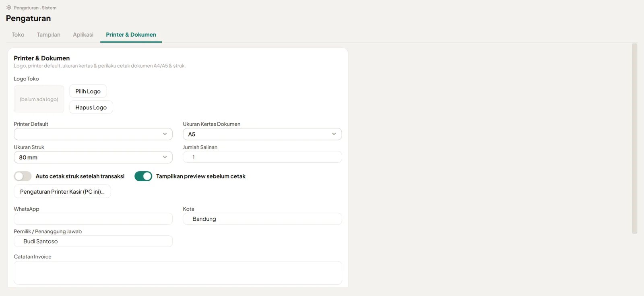644x296 pixels.
Task: Click the Pengaturan · Sistem breadcrumb text
Action: 35,8
